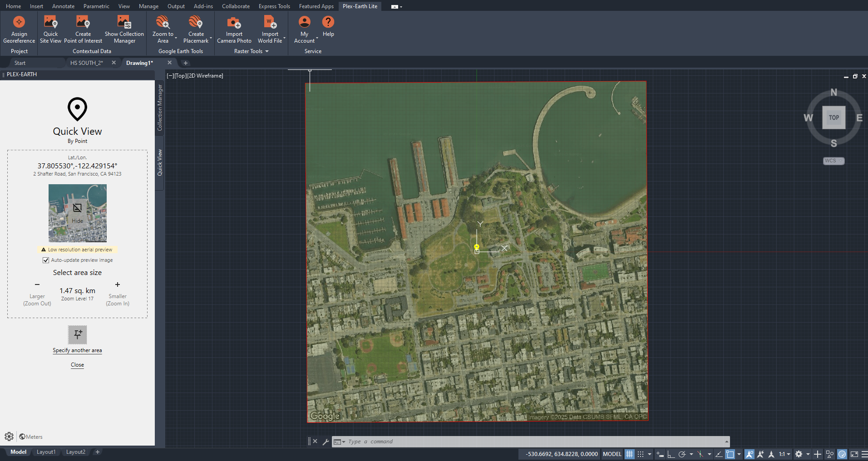Image resolution: width=868 pixels, height=461 pixels.
Task: Open Start tab
Action: 20,63
